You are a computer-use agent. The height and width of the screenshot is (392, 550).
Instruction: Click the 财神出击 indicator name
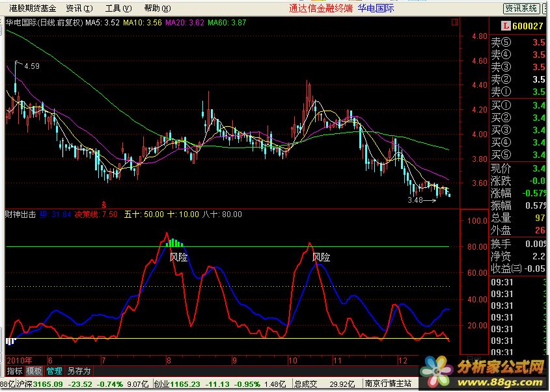click(x=20, y=215)
